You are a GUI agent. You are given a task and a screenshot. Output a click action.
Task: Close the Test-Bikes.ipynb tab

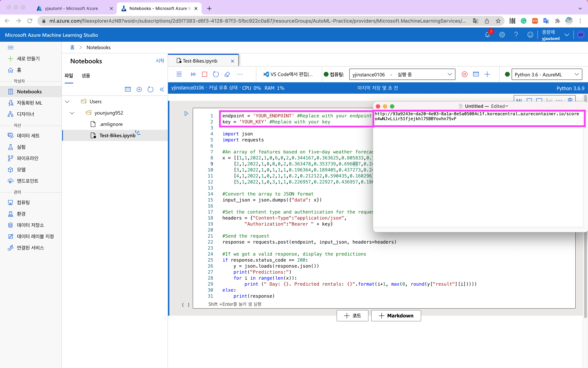click(232, 61)
